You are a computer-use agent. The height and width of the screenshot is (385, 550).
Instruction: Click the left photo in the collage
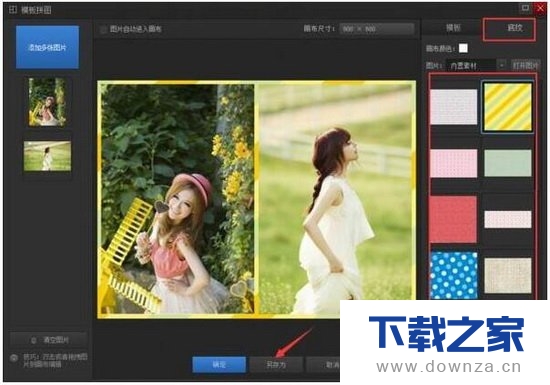[177, 199]
